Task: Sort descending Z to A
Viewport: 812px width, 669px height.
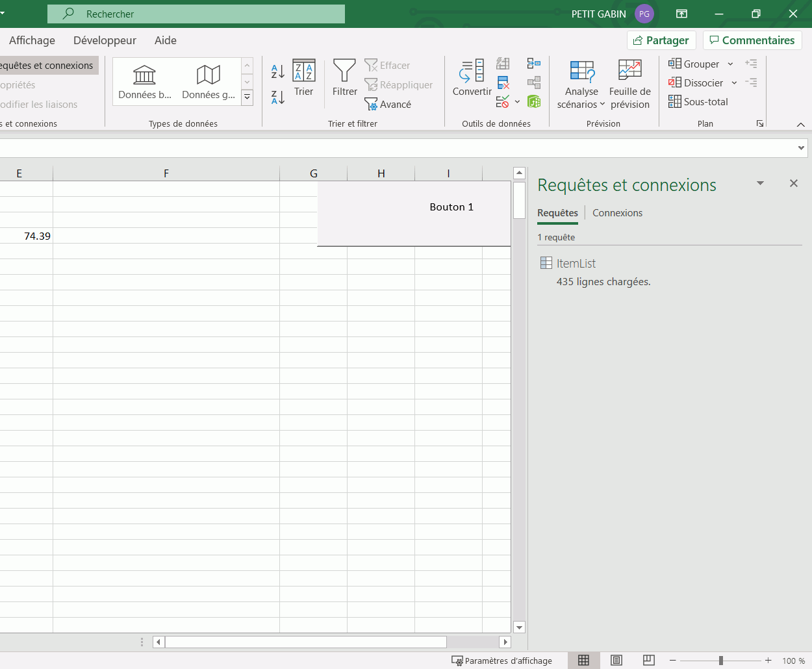Action: click(277, 97)
